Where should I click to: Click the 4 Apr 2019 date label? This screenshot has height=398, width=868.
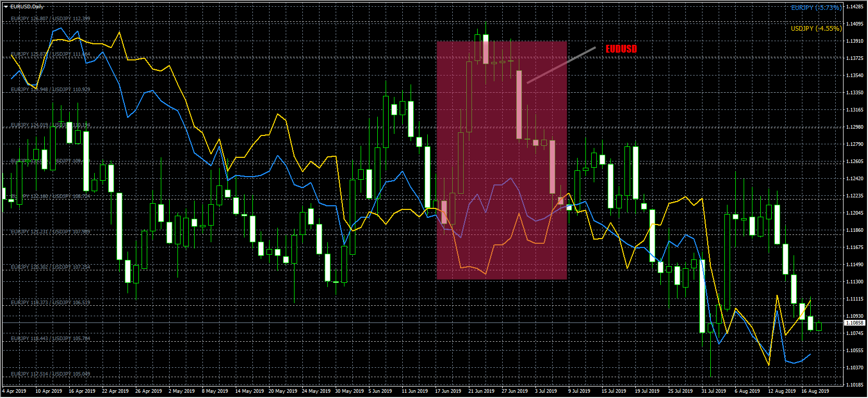pyautogui.click(x=15, y=391)
